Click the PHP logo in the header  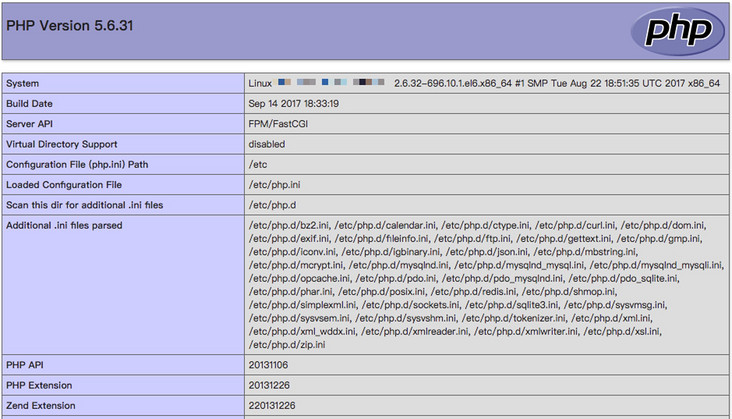(677, 31)
